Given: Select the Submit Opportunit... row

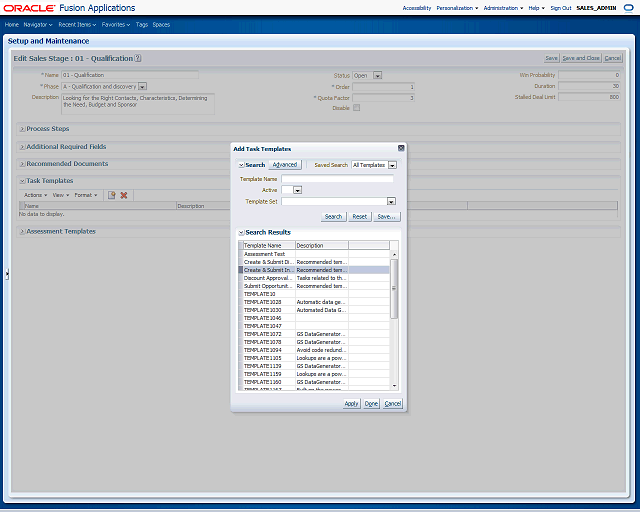Looking at the screenshot, I should pos(314,286).
